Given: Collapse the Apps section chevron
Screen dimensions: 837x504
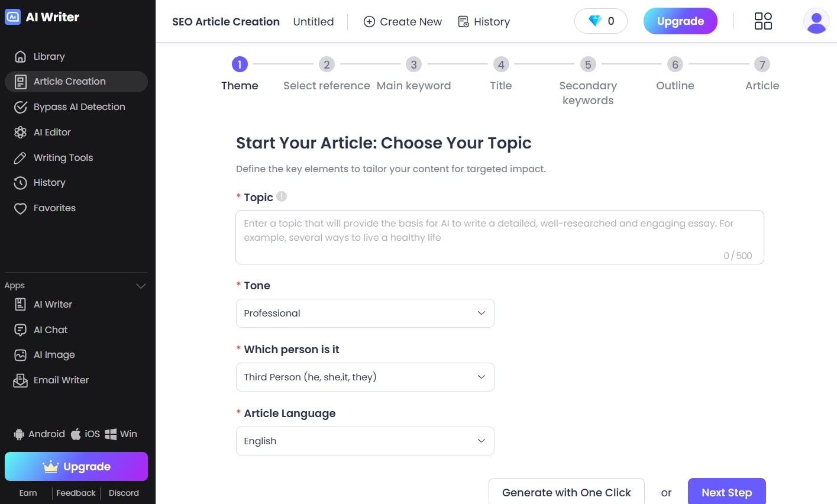Looking at the screenshot, I should [x=141, y=286].
